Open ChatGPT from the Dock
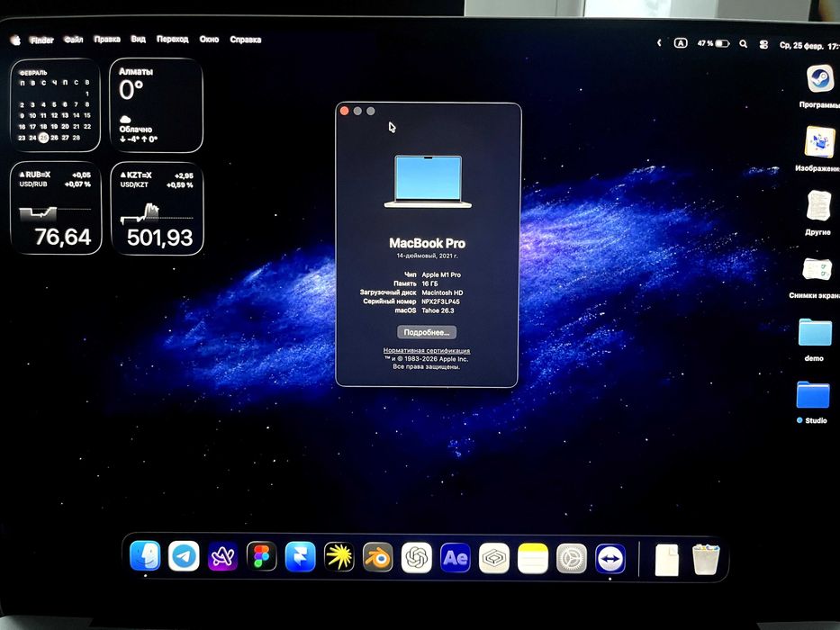This screenshot has width=840, height=630. pyautogui.click(x=417, y=558)
